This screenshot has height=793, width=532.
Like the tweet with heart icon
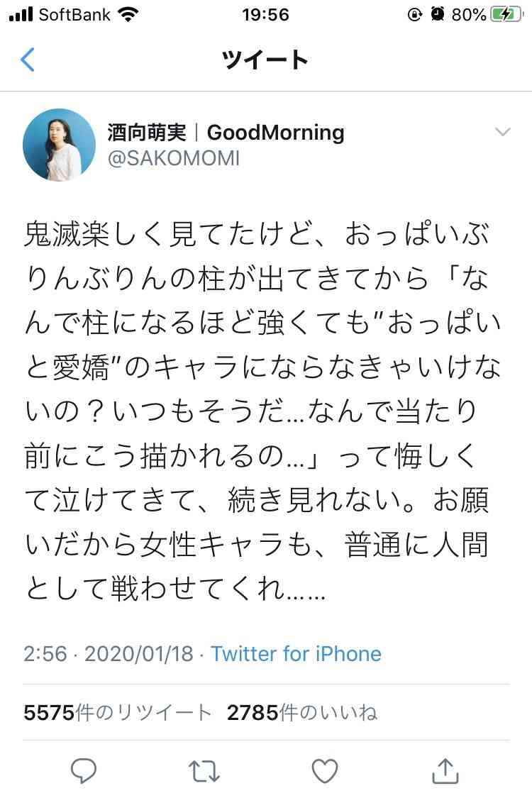pos(325,771)
